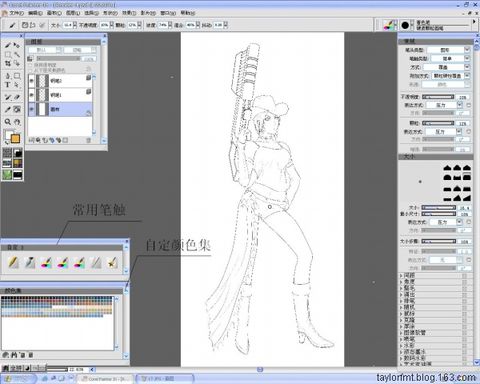Click the star brush icon in custom palette

point(112,263)
